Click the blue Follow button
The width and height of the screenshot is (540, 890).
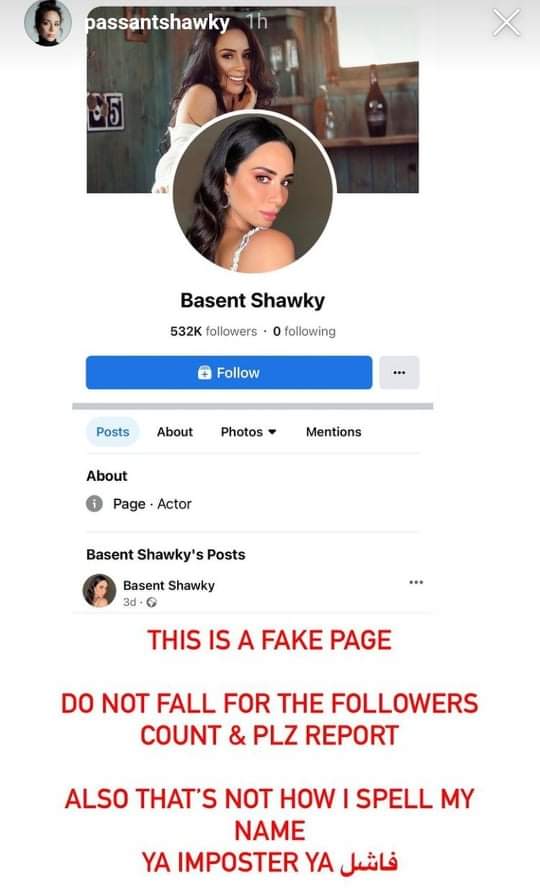click(x=229, y=372)
